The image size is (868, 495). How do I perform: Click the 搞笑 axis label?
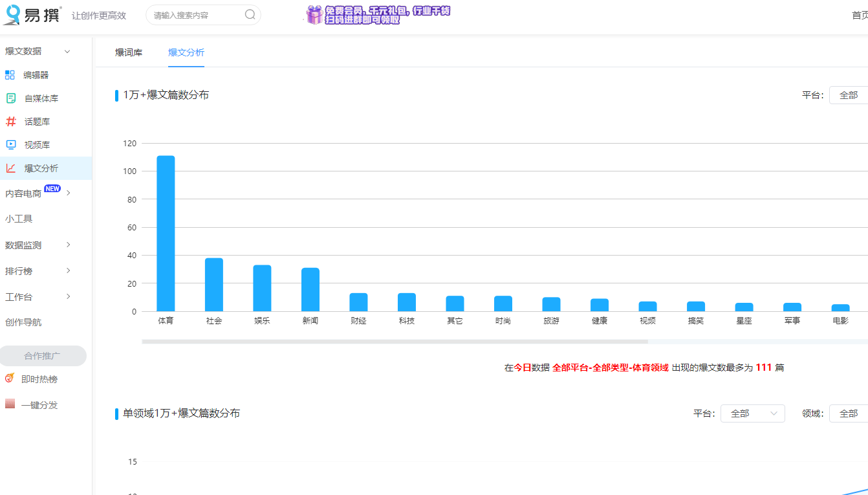point(696,321)
